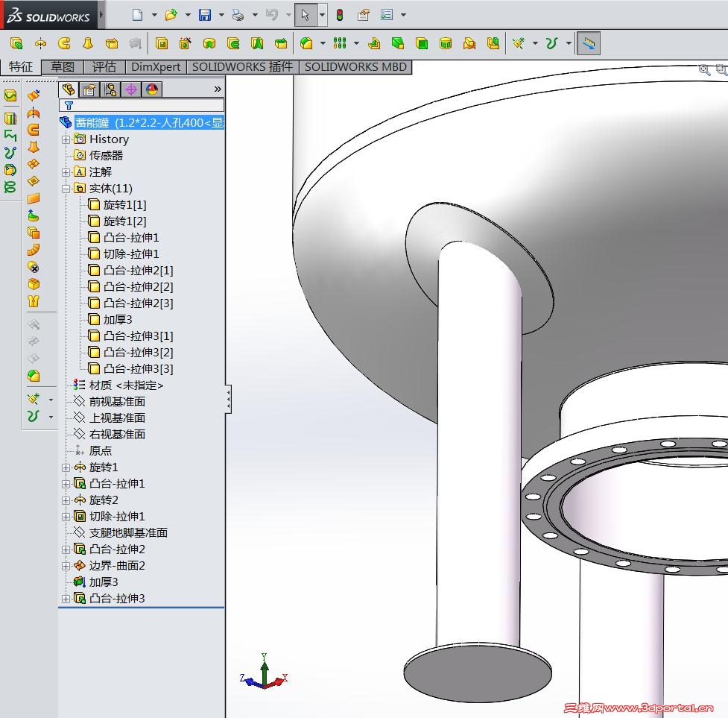Click the Reference Geometry icon in top toolbar

[519, 43]
